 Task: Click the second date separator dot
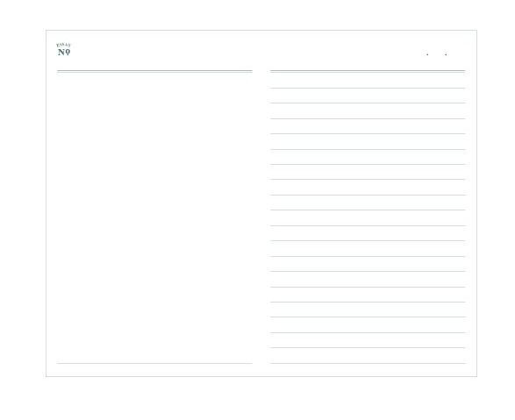point(446,54)
